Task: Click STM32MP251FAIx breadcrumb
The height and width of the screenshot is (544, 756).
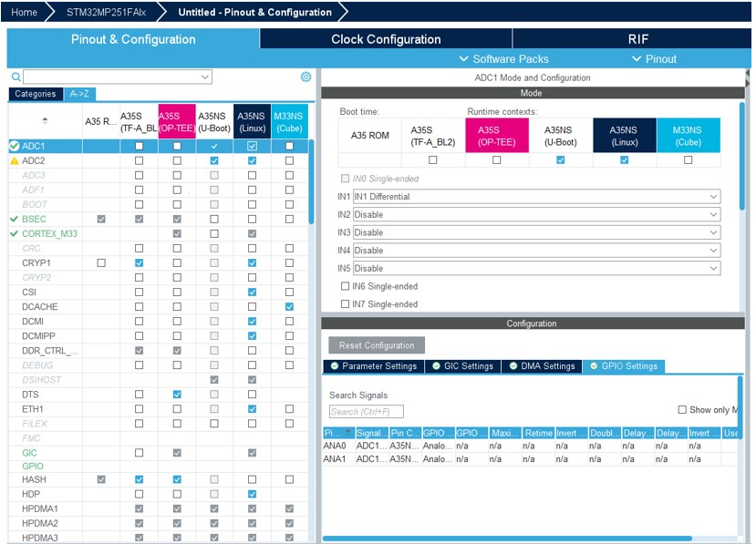Action: point(106,13)
